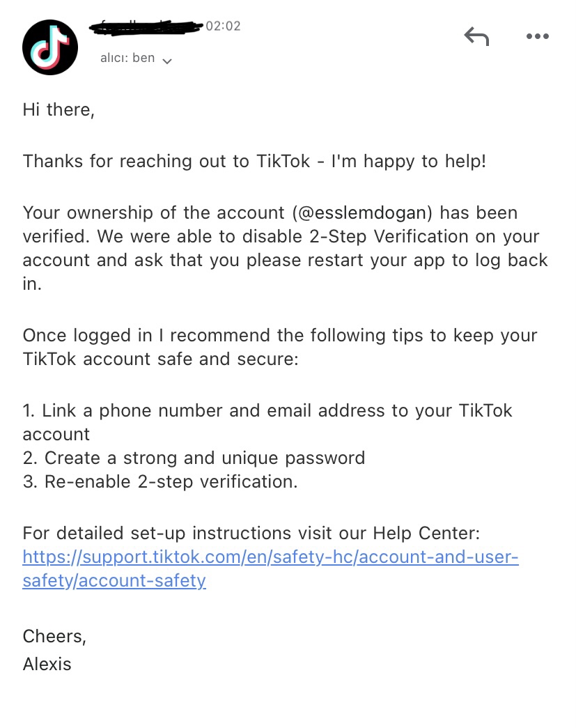Tap the TikTok sender avatar
576x728 pixels.
click(50, 47)
